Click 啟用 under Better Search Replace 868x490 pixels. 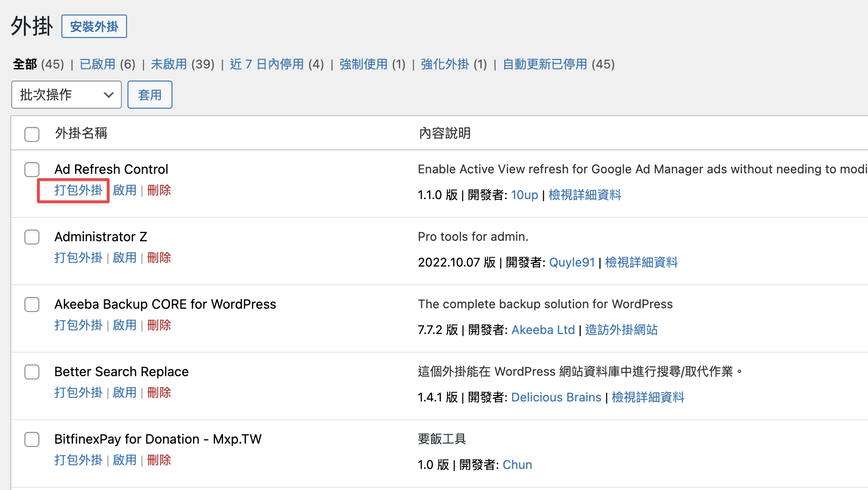pyautogui.click(x=125, y=393)
